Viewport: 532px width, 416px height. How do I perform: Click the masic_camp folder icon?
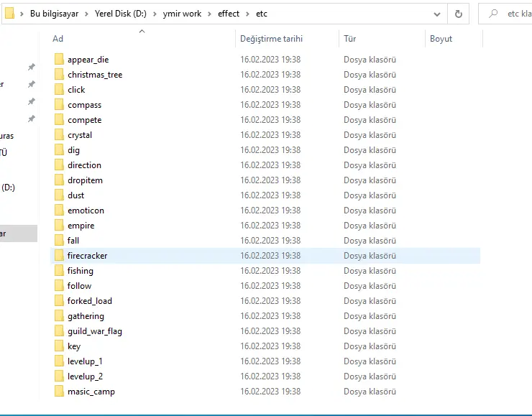click(59, 392)
